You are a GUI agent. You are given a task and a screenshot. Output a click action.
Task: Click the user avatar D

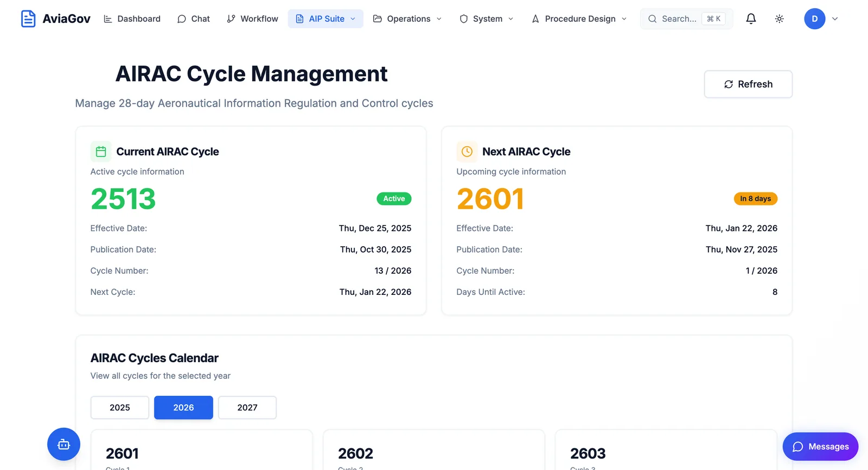point(814,19)
